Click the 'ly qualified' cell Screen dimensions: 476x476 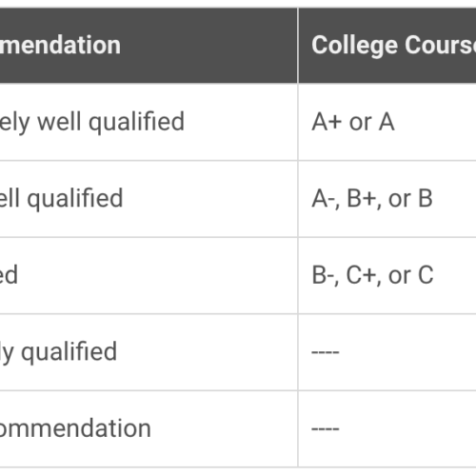tap(149, 352)
